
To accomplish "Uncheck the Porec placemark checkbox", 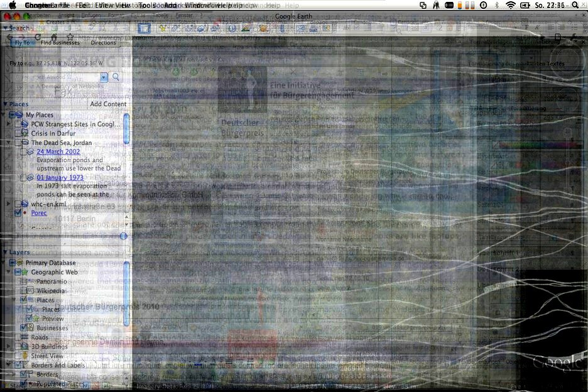I will pos(18,213).
